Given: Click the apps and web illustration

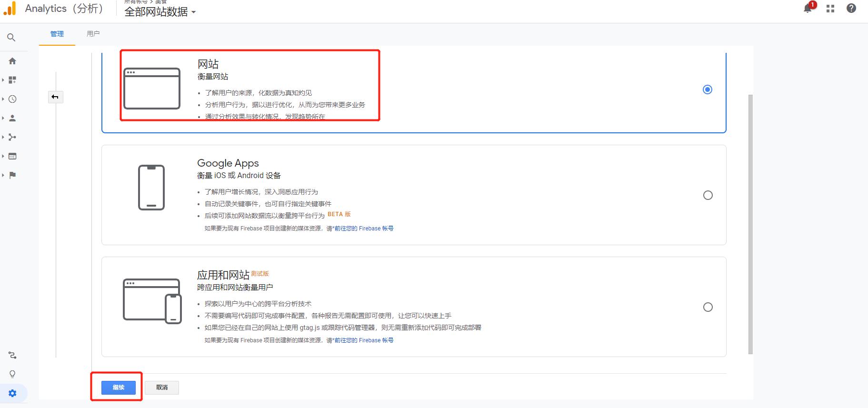Looking at the screenshot, I should (x=152, y=301).
